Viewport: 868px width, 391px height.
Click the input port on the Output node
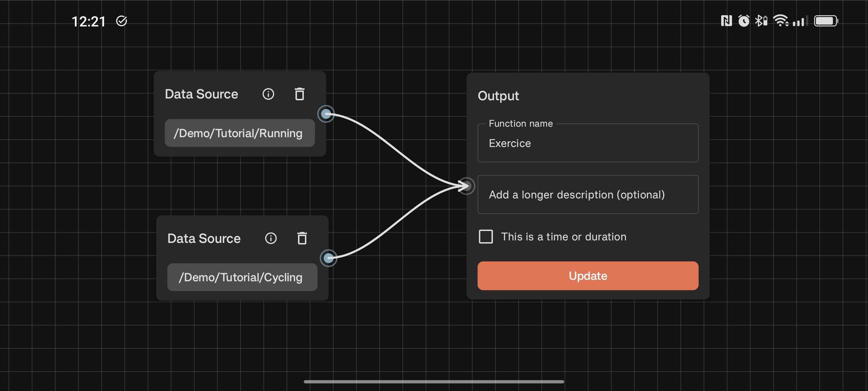[x=467, y=186]
